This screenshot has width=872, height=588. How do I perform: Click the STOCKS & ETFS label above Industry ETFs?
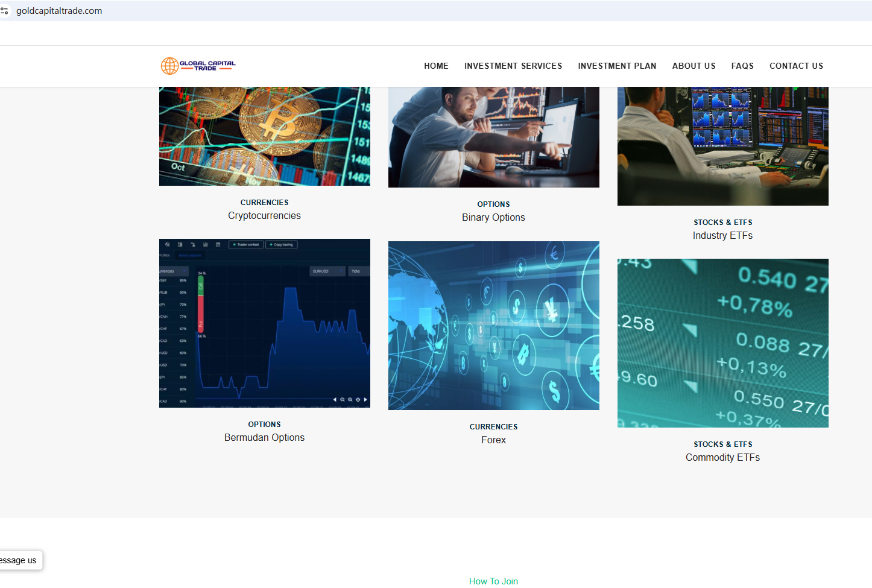pos(722,223)
